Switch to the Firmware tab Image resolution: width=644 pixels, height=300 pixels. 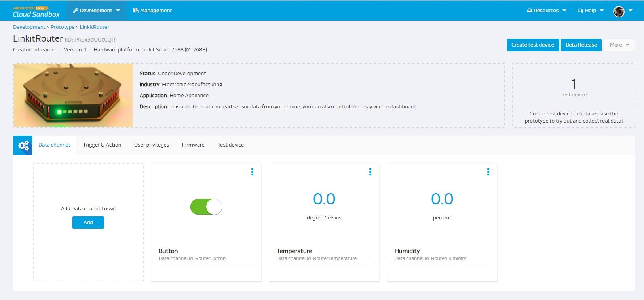193,145
